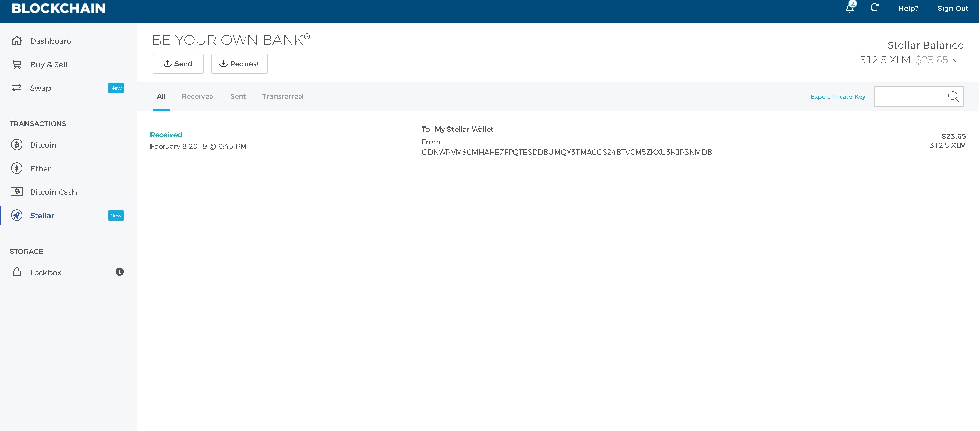
Task: Open Lockbox label in the sidebar
Action: pos(45,272)
